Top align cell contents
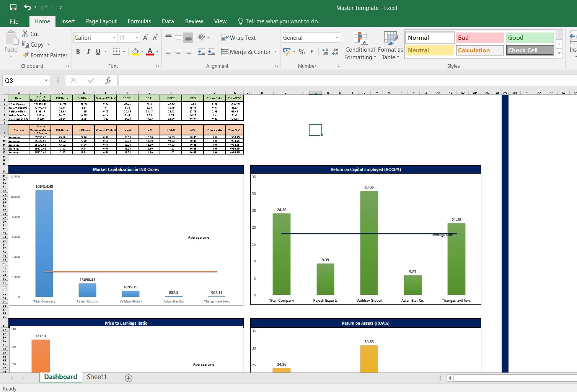This screenshot has height=392, width=577. tap(168, 37)
